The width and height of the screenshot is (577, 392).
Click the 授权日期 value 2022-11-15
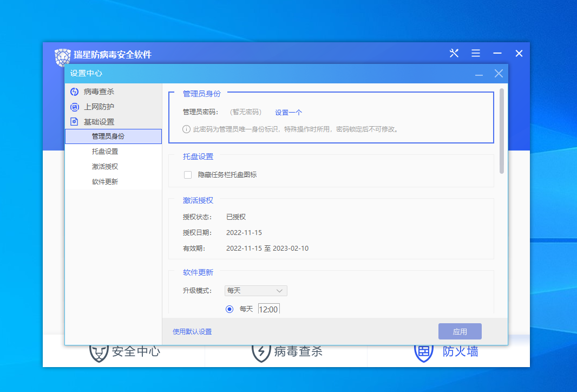(x=244, y=233)
